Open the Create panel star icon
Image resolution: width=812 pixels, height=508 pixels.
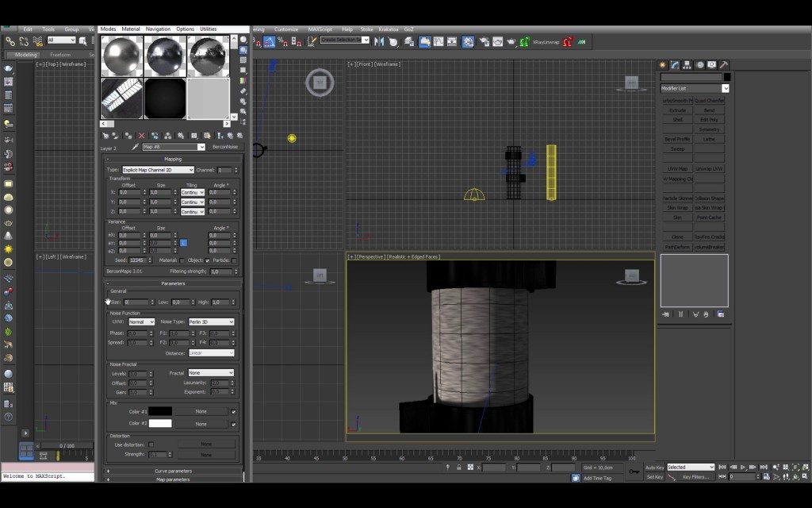pyautogui.click(x=663, y=65)
